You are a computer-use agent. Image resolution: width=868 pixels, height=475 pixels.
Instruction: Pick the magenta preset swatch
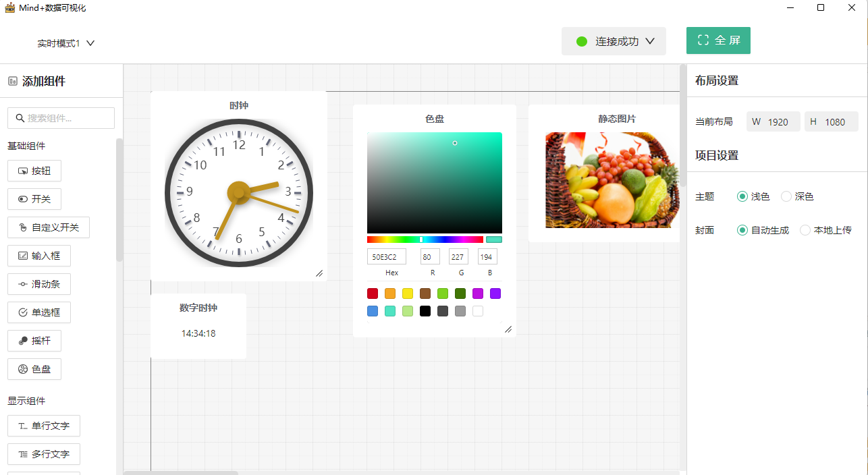pyautogui.click(x=478, y=294)
